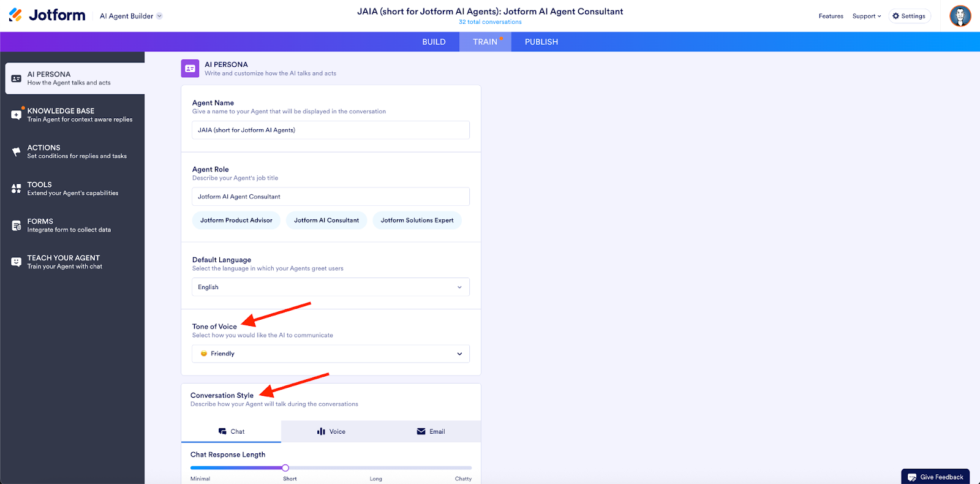Open the Default Language English dropdown
Image resolution: width=980 pixels, height=484 pixels.
point(331,287)
